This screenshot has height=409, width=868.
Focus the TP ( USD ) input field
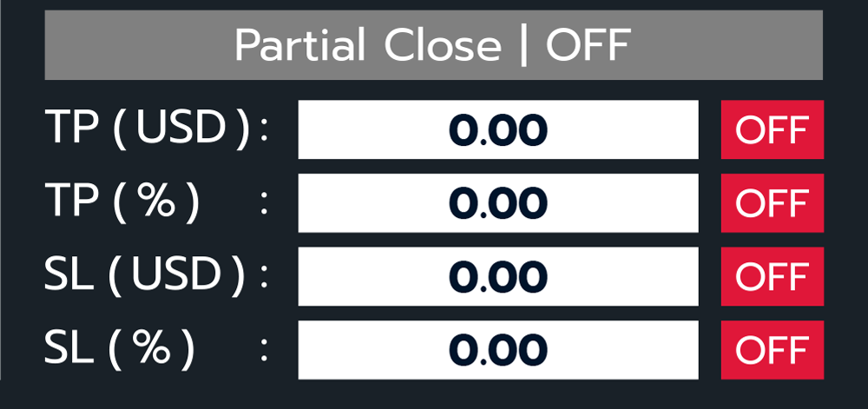click(497, 130)
